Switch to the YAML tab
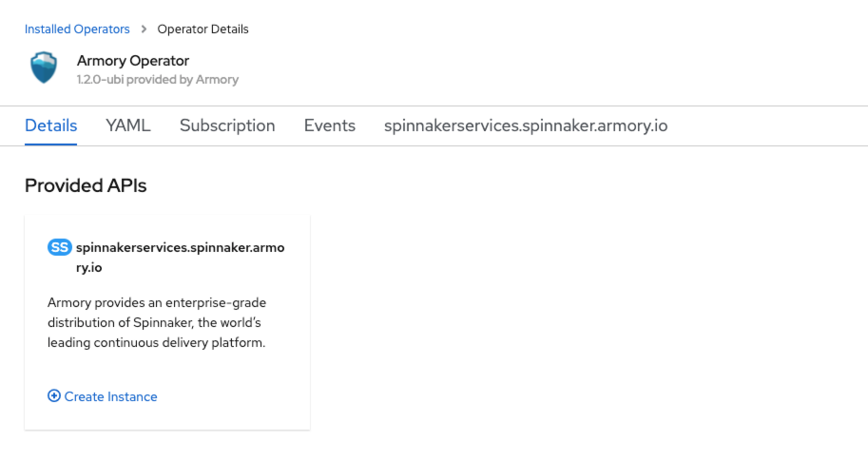Viewport: 868px width, 461px height. point(128,125)
